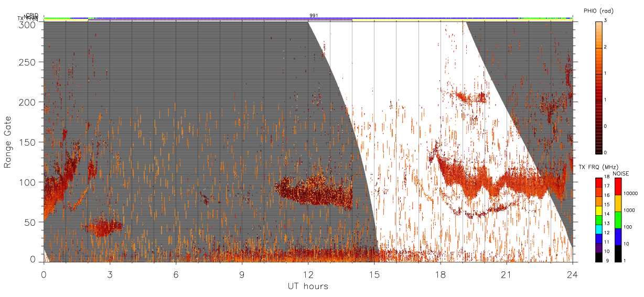
Task: Click the '991' label at the plot top
Action: 313,16
